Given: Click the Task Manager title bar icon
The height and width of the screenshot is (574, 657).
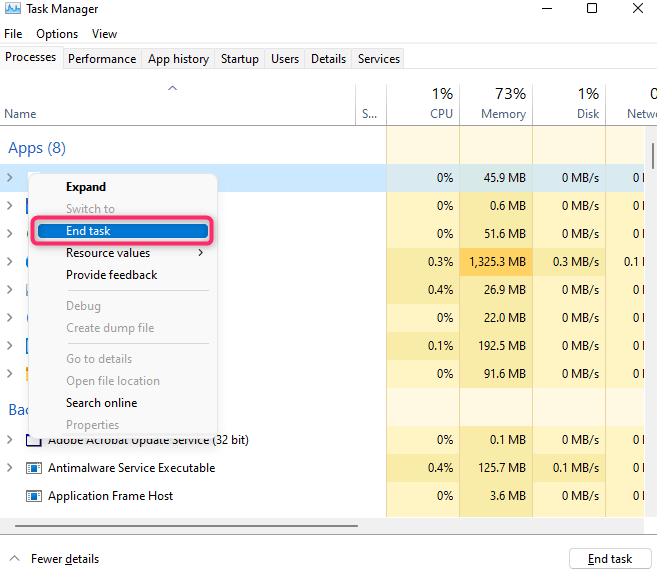Looking at the screenshot, I should [x=13, y=9].
